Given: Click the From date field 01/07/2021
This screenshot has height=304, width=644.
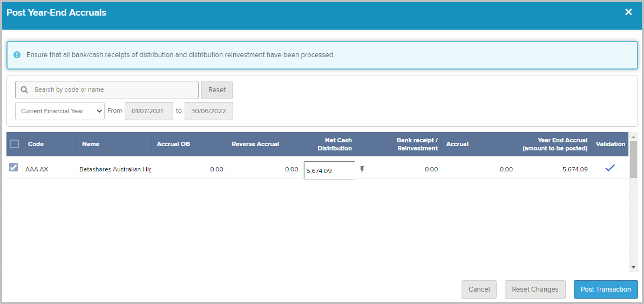Looking at the screenshot, I should [x=148, y=111].
